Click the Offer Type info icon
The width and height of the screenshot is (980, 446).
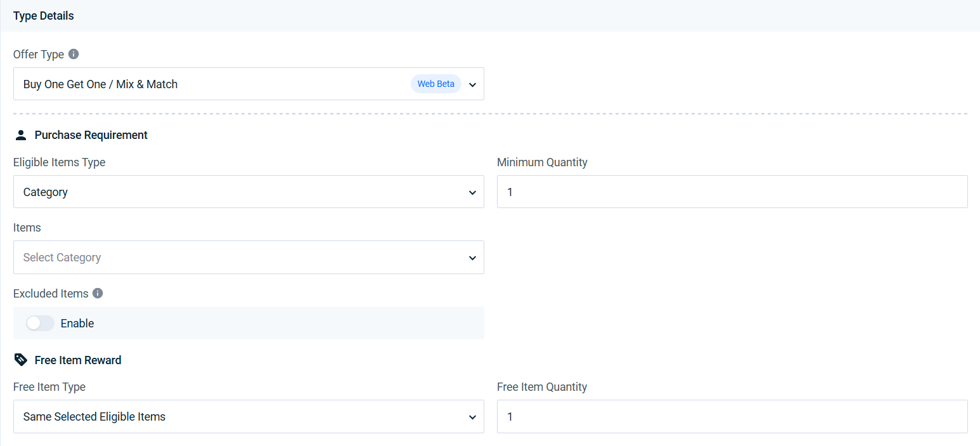click(x=74, y=54)
